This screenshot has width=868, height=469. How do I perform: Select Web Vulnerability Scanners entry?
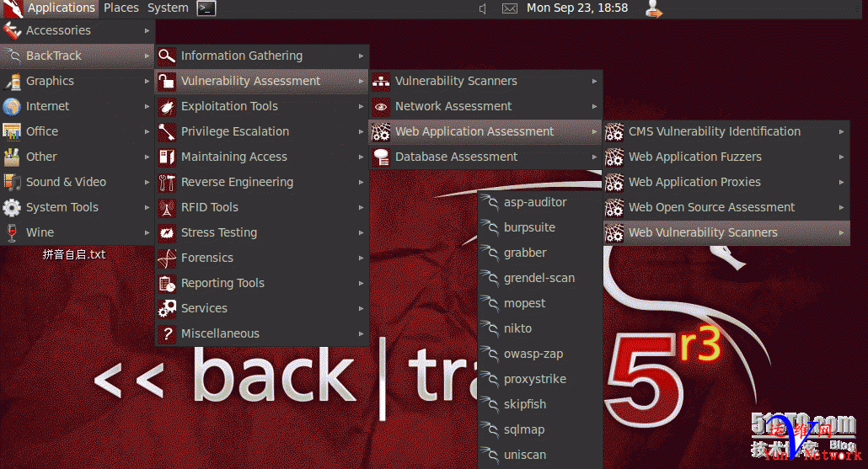tap(726, 233)
